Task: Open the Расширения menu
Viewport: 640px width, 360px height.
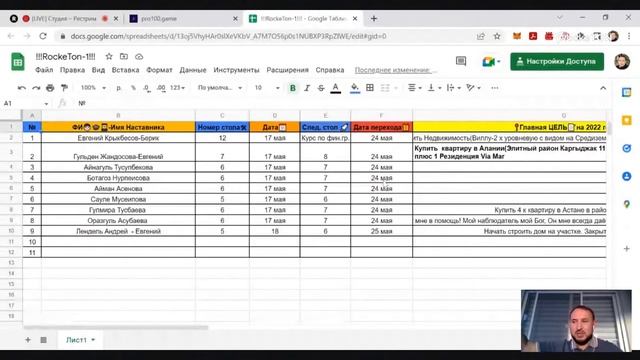Action: pos(287,70)
